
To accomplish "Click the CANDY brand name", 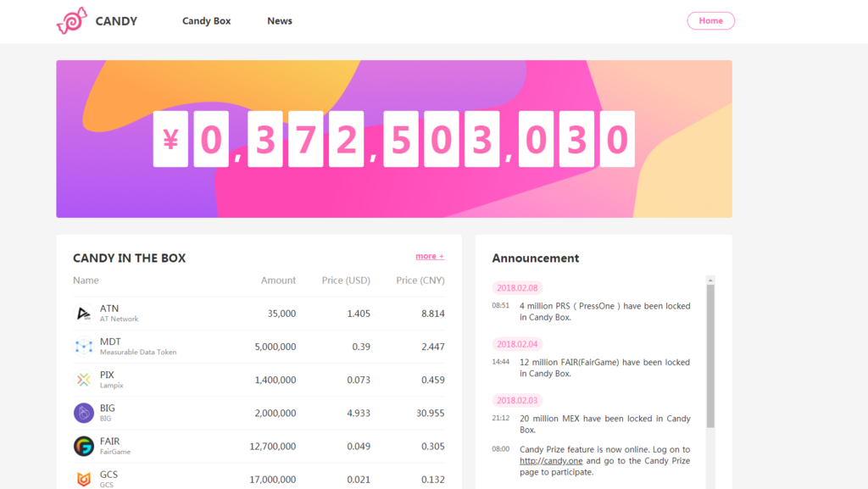I will 116,21.
